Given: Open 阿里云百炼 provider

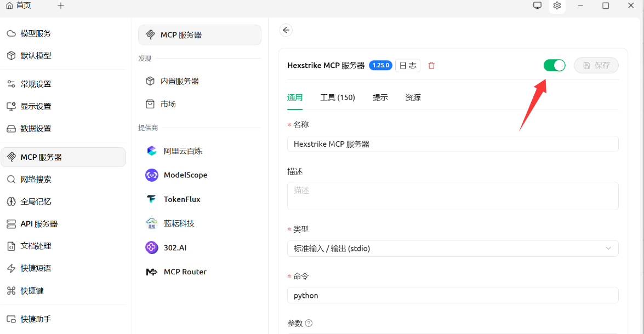Looking at the screenshot, I should click(x=183, y=151).
